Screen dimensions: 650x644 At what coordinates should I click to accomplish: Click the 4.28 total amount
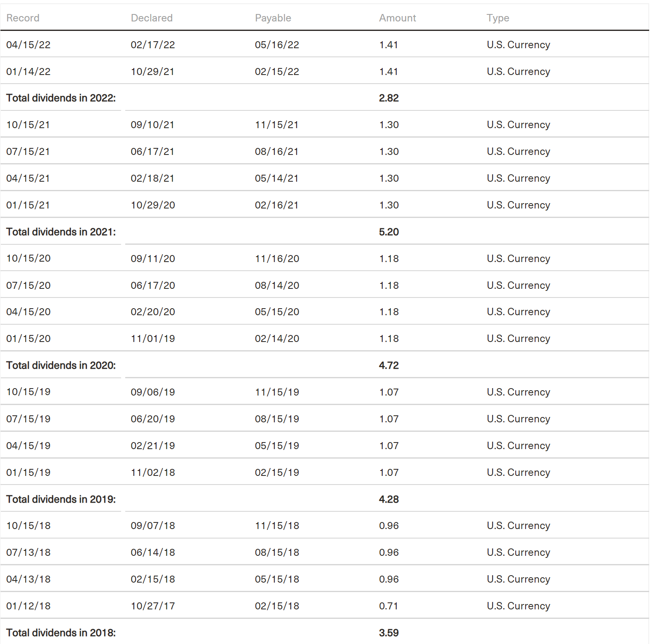[x=389, y=499]
